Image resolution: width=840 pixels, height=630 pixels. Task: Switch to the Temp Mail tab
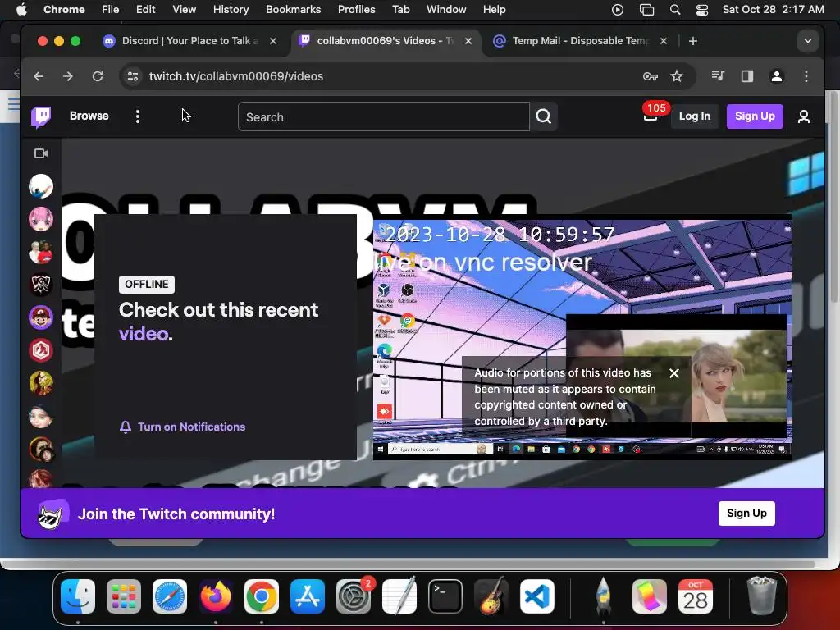click(580, 41)
